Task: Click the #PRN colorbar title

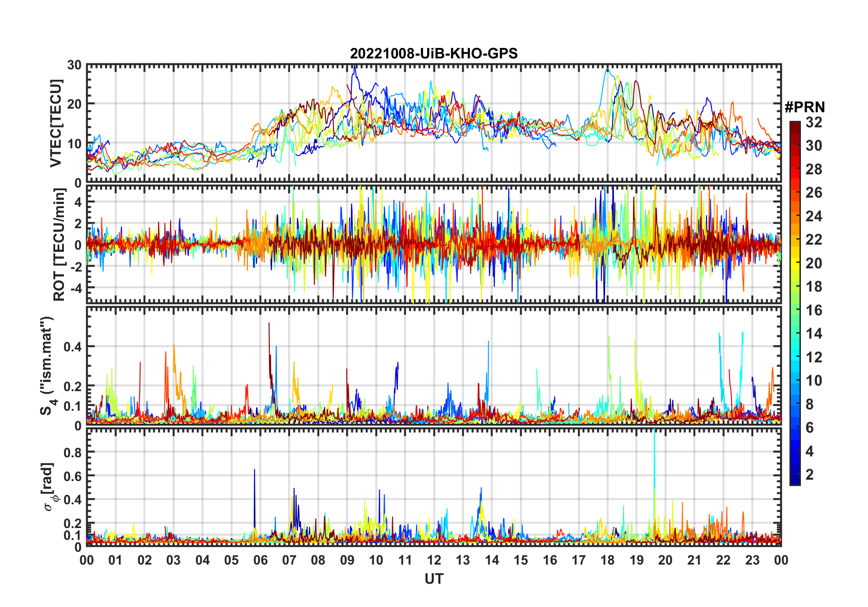Action: (805, 107)
